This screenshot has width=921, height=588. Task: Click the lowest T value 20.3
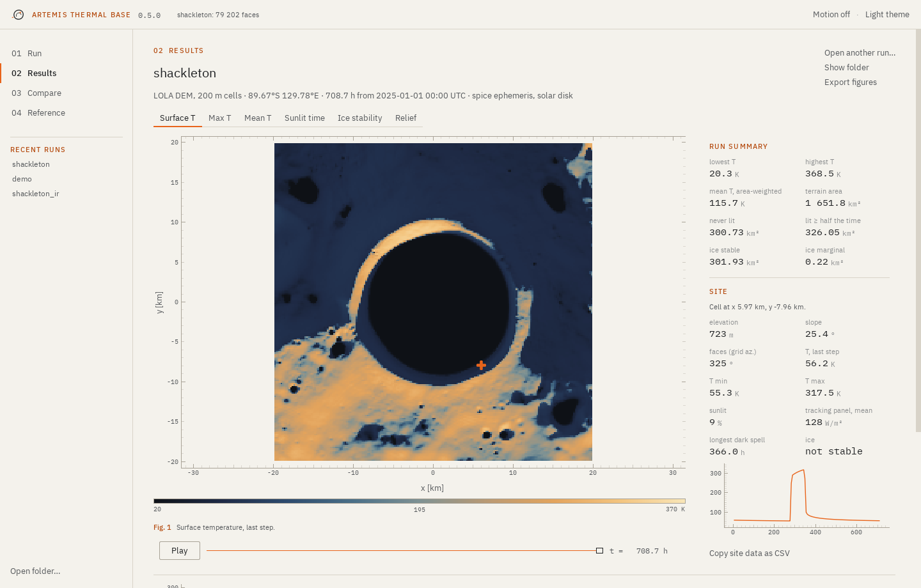pos(721,174)
